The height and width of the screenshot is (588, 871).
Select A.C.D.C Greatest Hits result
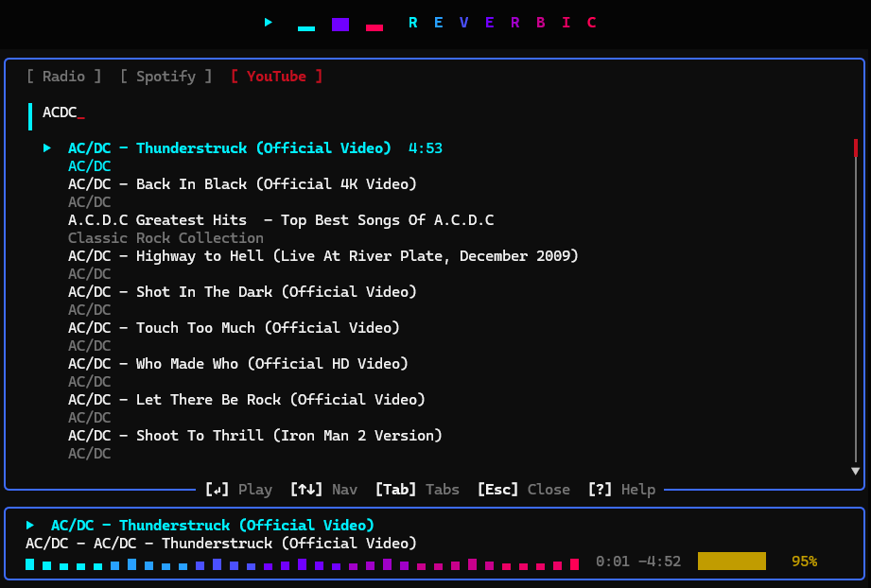(x=281, y=220)
